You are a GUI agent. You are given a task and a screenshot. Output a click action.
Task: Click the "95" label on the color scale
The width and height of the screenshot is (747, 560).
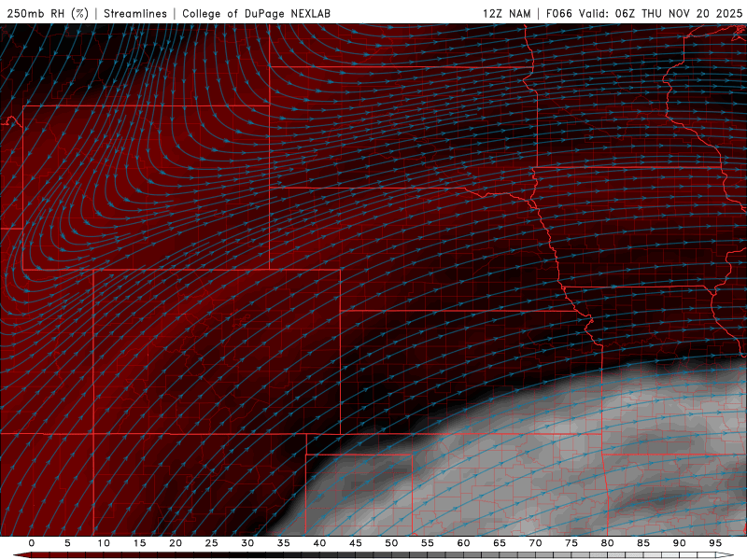point(715,543)
